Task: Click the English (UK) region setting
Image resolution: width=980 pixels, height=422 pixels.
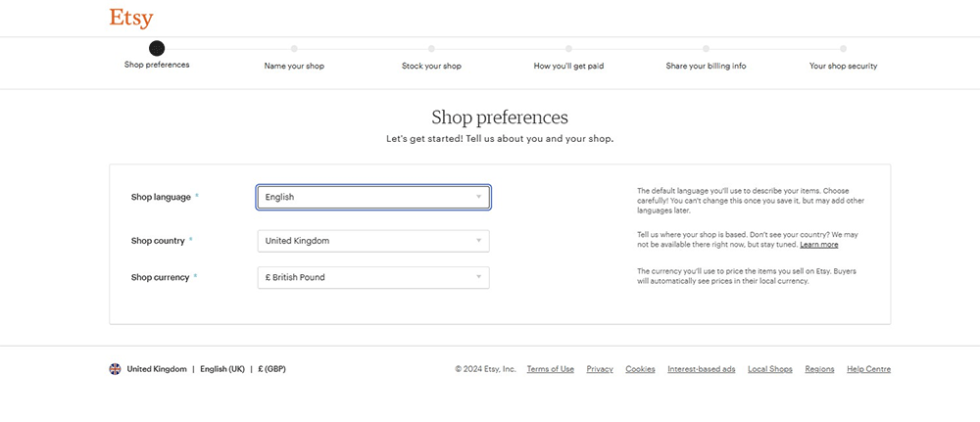Action: pyautogui.click(x=222, y=369)
